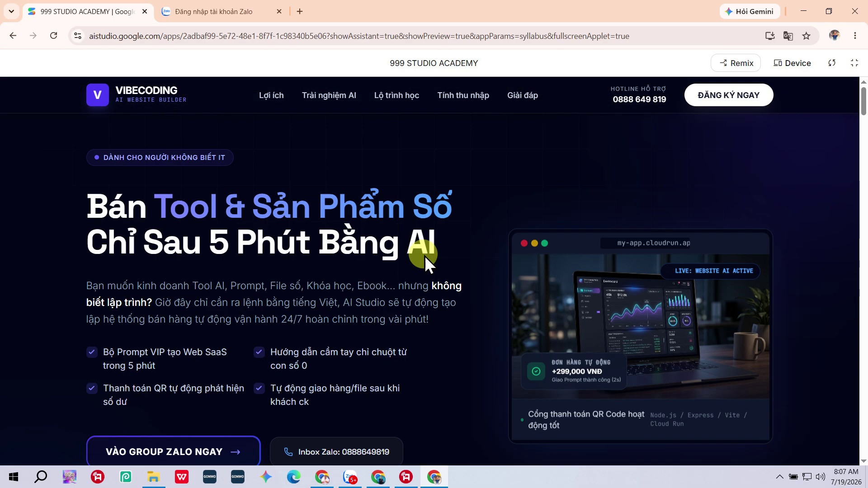This screenshot has width=868, height=488.
Task: Click the Vibecoding V logo
Action: (97, 95)
